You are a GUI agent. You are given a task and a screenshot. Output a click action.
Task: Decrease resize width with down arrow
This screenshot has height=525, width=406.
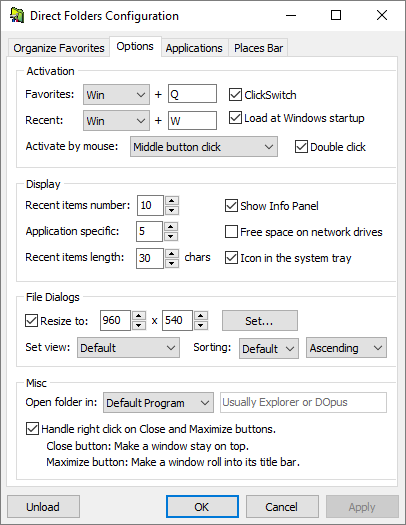pyautogui.click(x=139, y=325)
